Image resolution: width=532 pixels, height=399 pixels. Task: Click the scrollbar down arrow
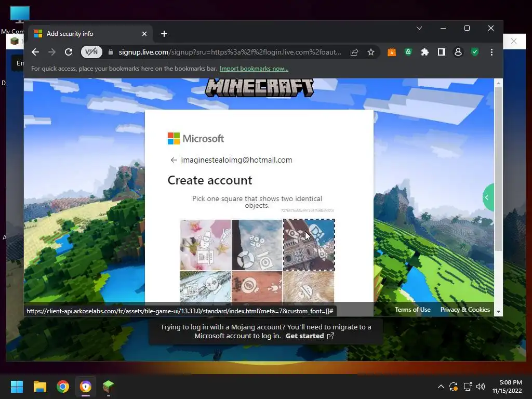point(498,312)
